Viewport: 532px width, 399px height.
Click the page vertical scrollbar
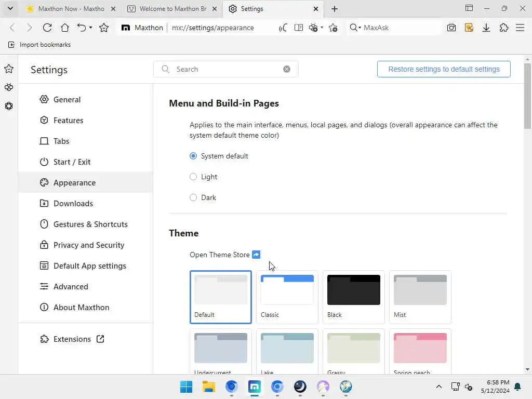click(x=527, y=96)
